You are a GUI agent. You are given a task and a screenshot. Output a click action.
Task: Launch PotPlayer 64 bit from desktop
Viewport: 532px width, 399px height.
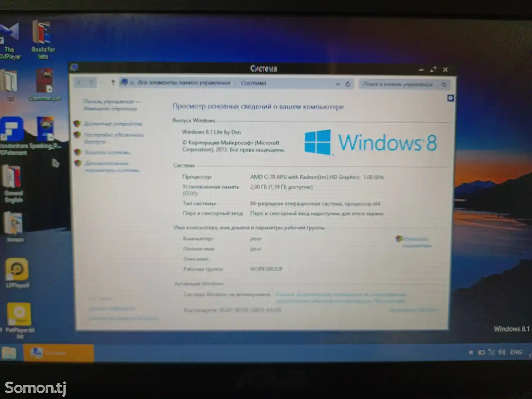tap(19, 321)
